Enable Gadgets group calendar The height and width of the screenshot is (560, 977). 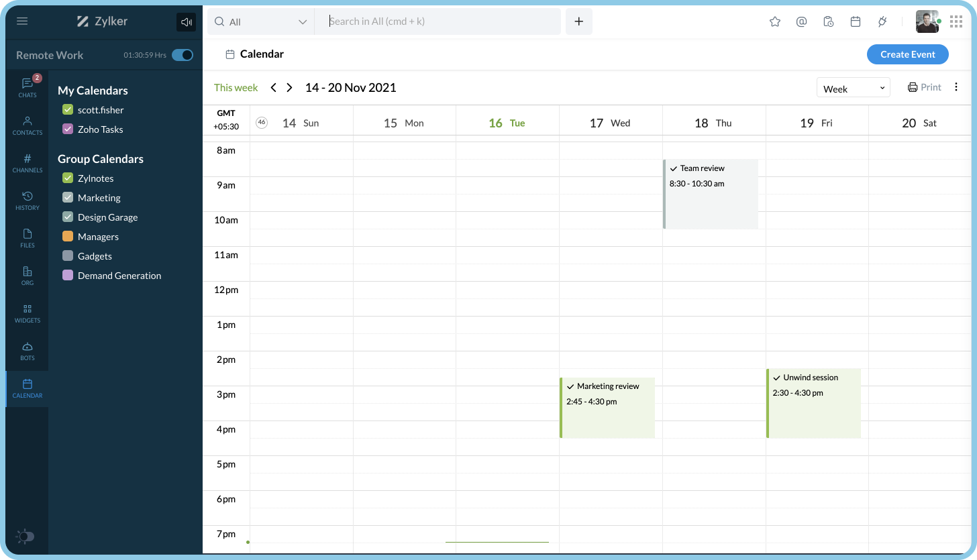pyautogui.click(x=68, y=256)
